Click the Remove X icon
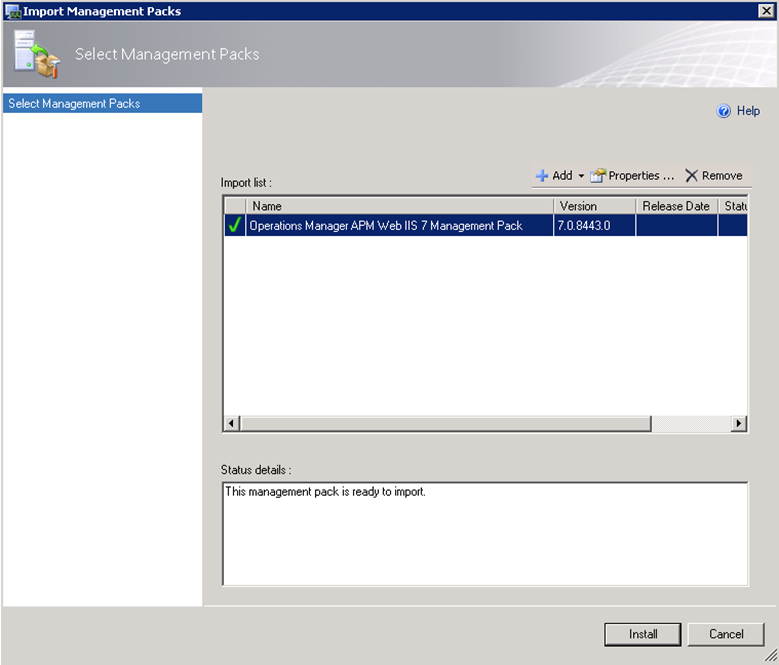779x665 pixels. click(x=691, y=175)
